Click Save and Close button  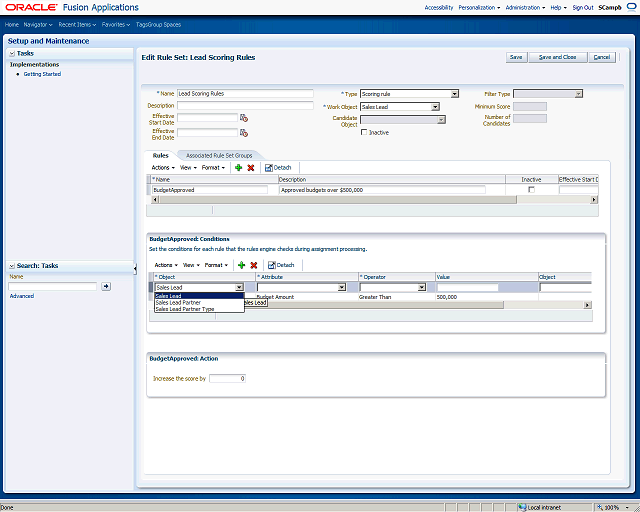[558, 57]
